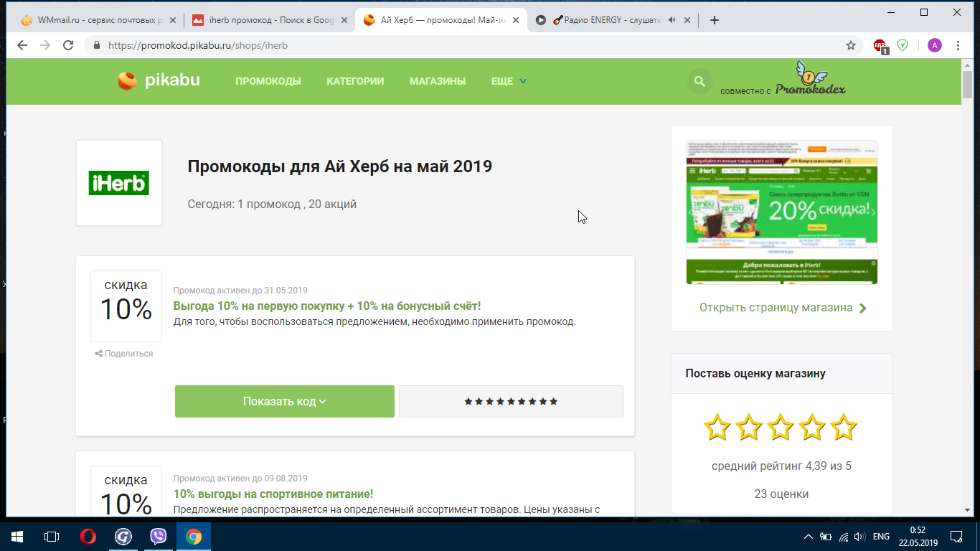Click the Pikabu logo icon
The height and width of the screenshot is (551, 980).
click(x=128, y=81)
